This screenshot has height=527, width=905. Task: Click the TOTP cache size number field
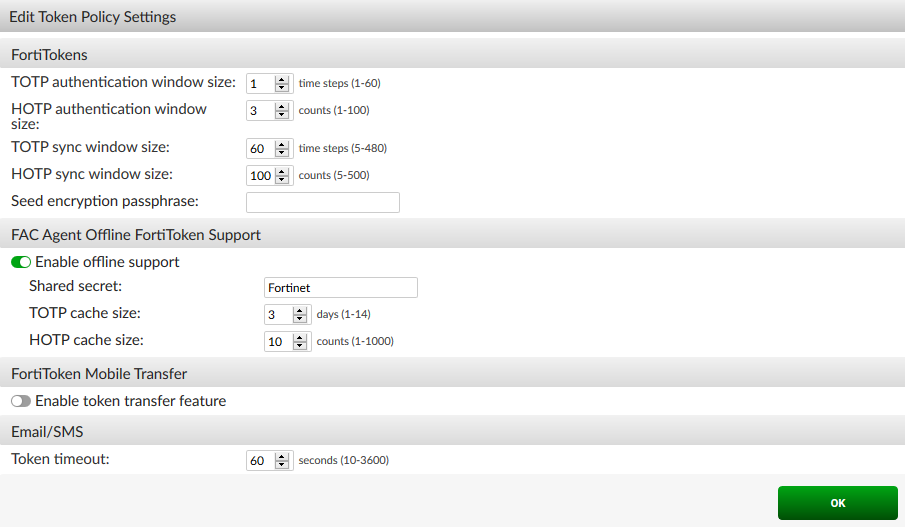click(x=277, y=314)
